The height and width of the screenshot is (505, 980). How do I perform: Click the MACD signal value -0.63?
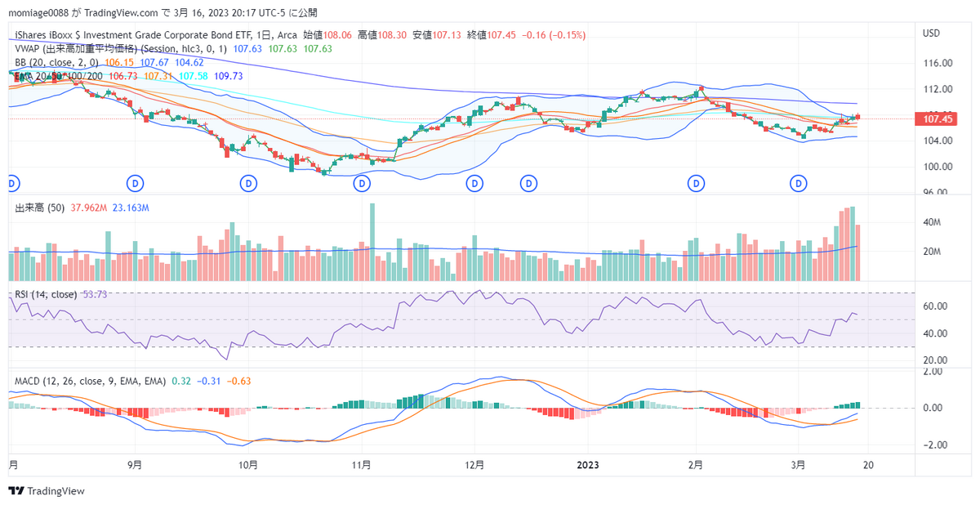(239, 381)
